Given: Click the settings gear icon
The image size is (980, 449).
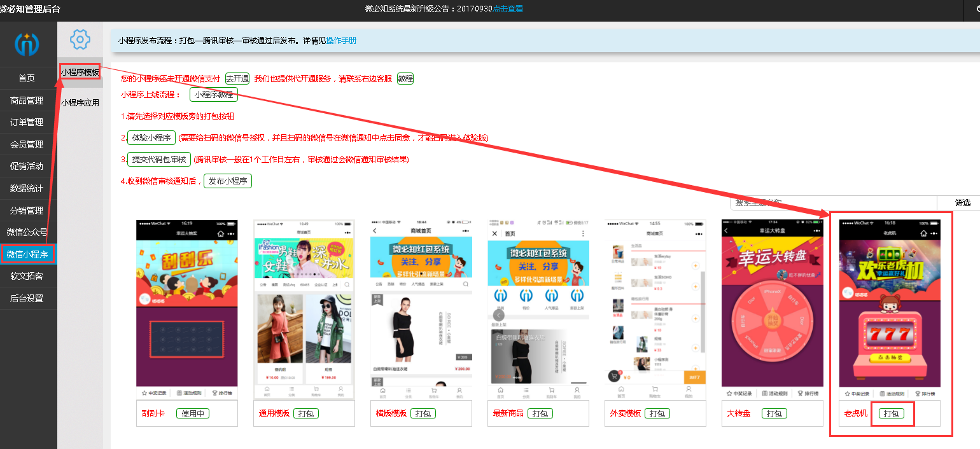Looking at the screenshot, I should click(80, 39).
